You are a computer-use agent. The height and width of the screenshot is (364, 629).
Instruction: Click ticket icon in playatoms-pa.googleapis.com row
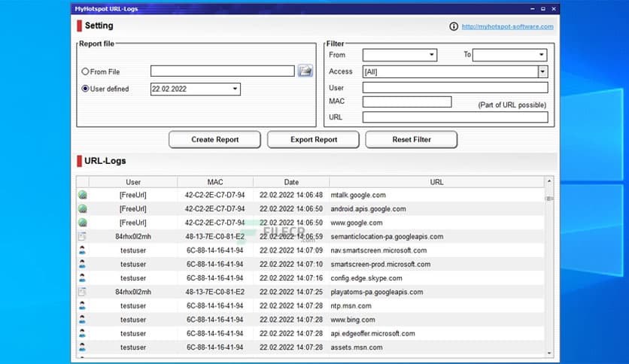pos(82,292)
